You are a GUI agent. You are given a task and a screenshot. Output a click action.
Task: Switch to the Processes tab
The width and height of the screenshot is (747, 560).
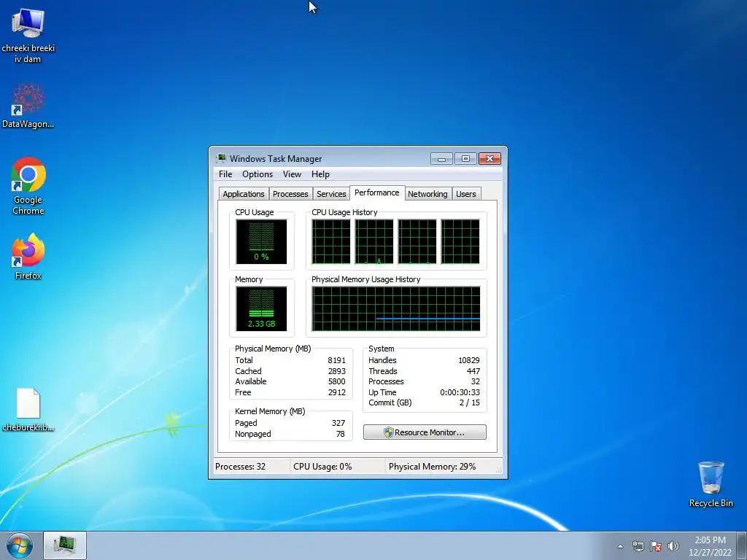(x=290, y=194)
